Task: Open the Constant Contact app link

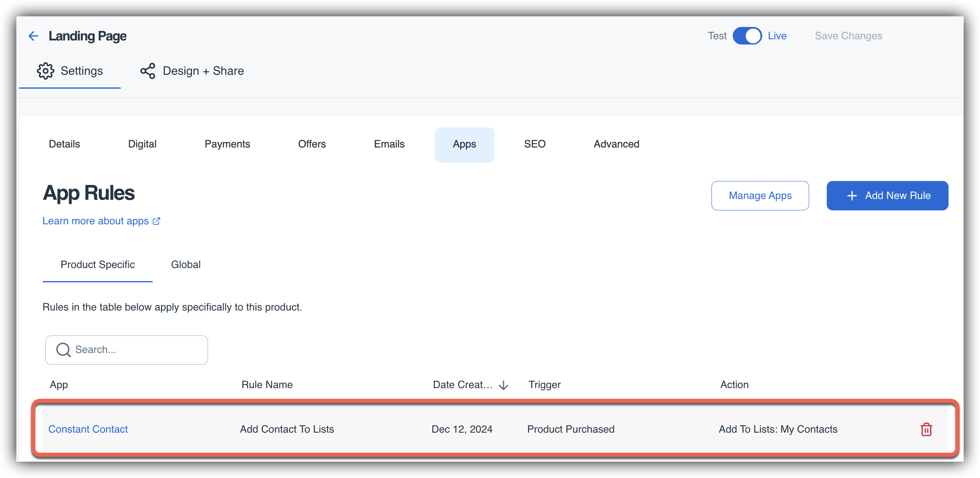Action: 88,429
